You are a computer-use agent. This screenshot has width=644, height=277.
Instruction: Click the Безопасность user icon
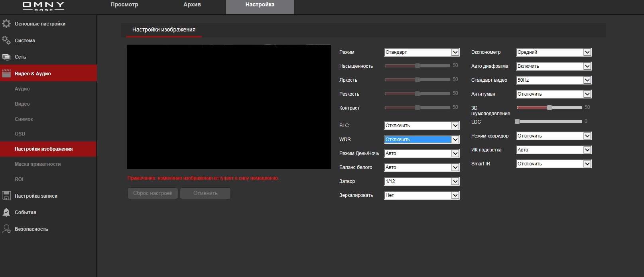[x=6, y=229]
